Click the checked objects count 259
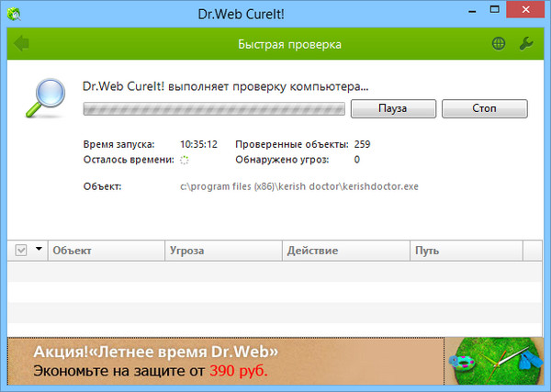This screenshot has width=551, height=392. [363, 144]
